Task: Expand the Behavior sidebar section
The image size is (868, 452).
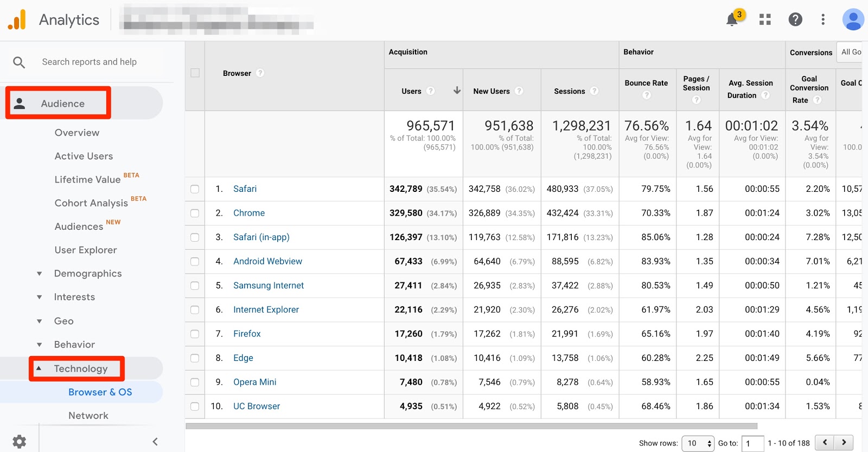Action: (39, 345)
